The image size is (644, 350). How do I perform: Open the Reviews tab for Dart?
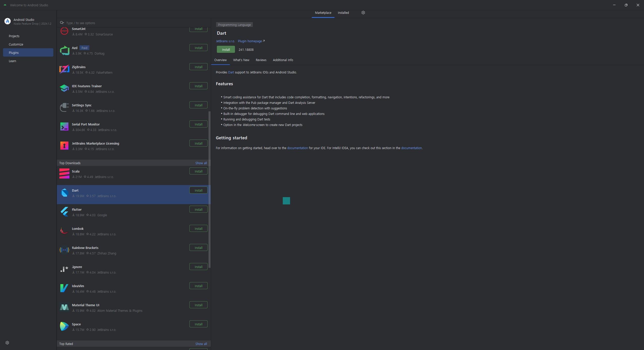261,60
